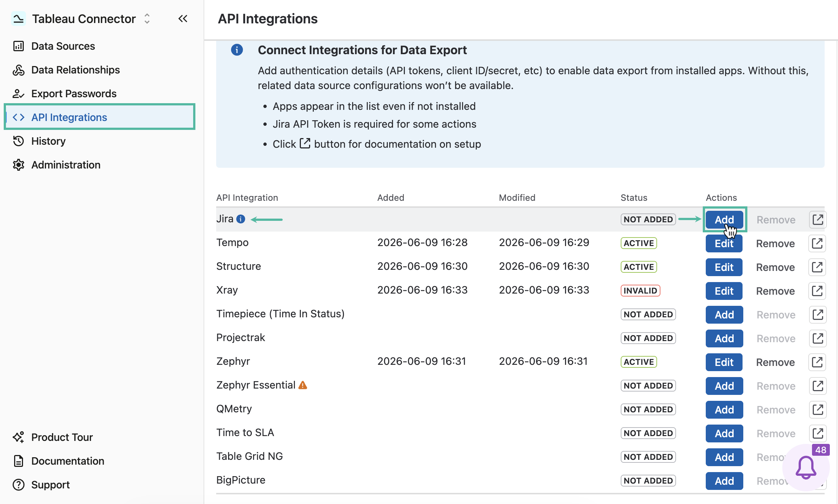
Task: Remove the Structure integration
Action: pos(776,267)
